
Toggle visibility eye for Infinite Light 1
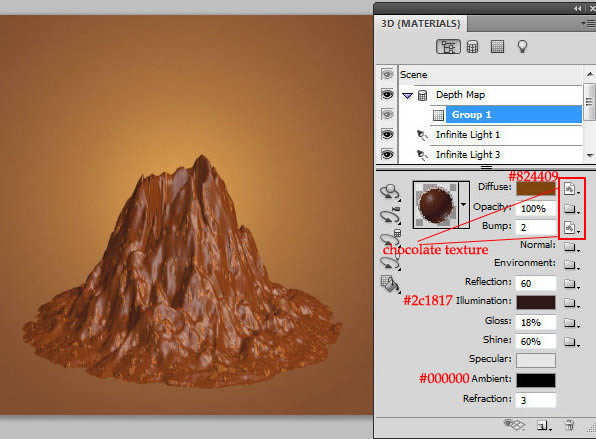[x=387, y=135]
